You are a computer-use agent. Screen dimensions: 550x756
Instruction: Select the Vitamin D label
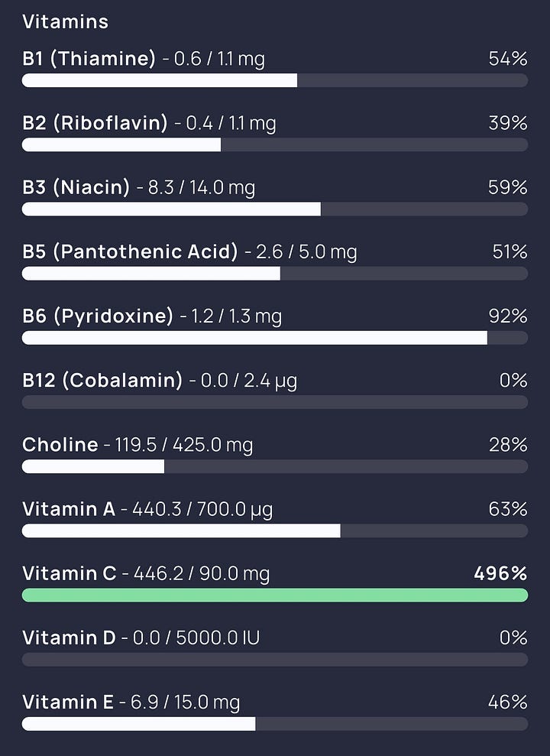69,638
